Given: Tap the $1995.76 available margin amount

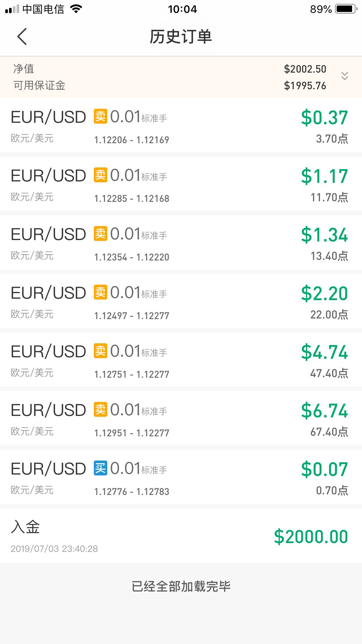Looking at the screenshot, I should pos(305,86).
